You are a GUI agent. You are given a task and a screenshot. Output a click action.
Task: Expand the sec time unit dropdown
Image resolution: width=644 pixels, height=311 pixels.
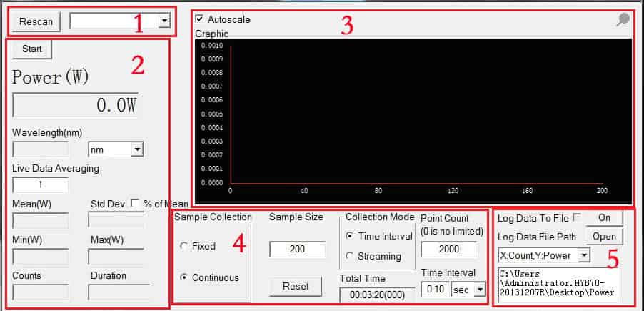(x=479, y=289)
